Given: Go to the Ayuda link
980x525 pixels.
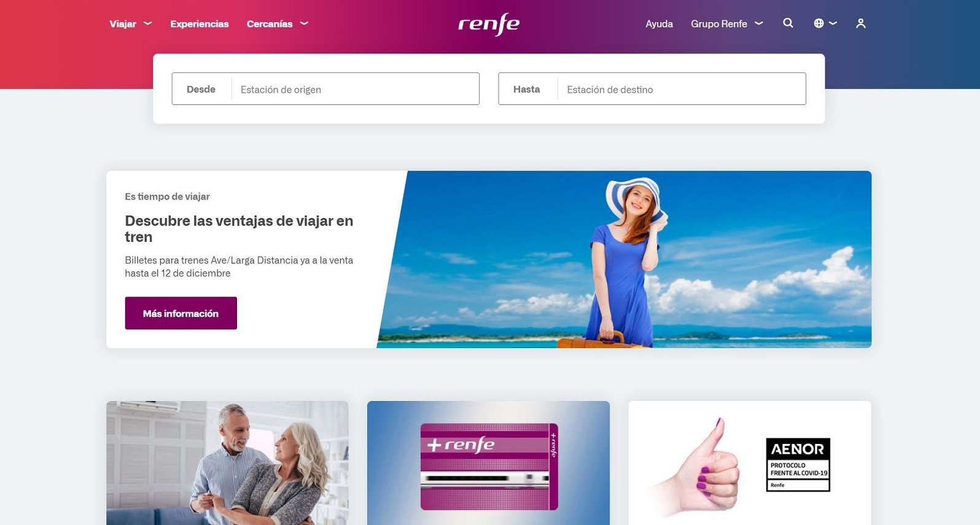Looking at the screenshot, I should (x=659, y=24).
